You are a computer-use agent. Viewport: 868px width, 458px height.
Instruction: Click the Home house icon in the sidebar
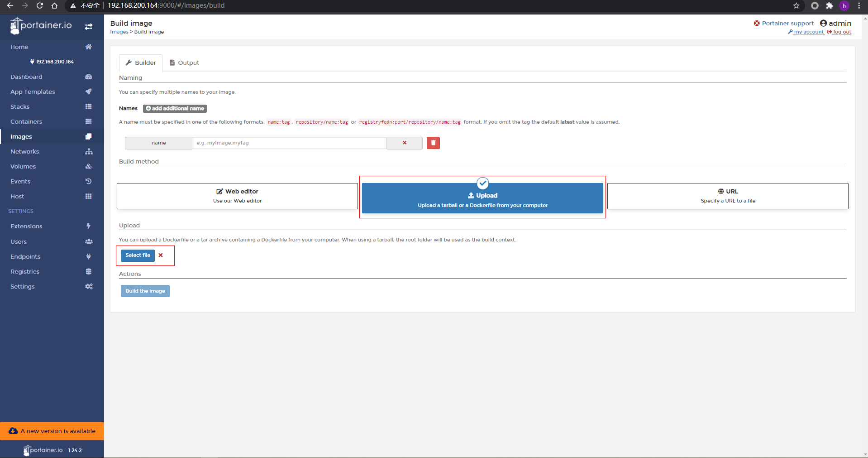pos(89,47)
